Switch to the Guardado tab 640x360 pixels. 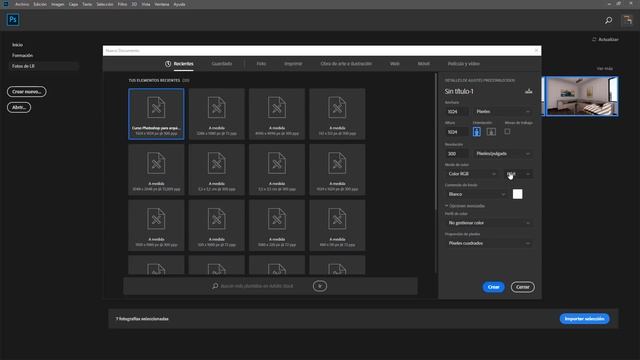pos(222,64)
